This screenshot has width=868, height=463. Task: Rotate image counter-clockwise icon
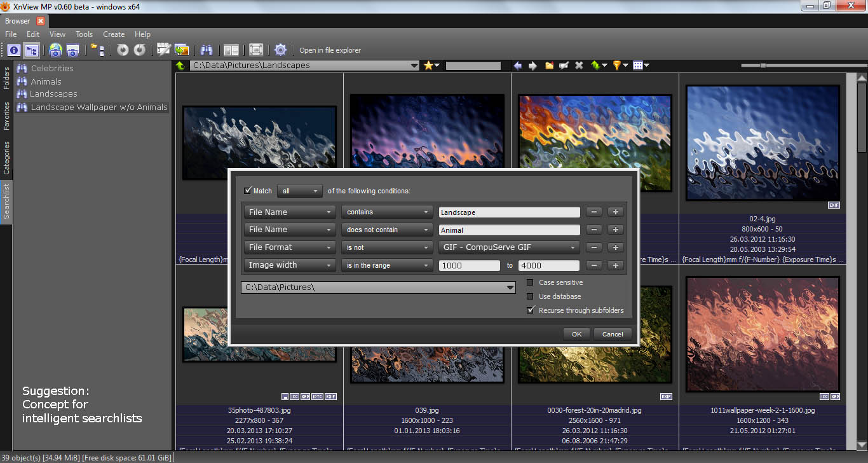click(123, 50)
